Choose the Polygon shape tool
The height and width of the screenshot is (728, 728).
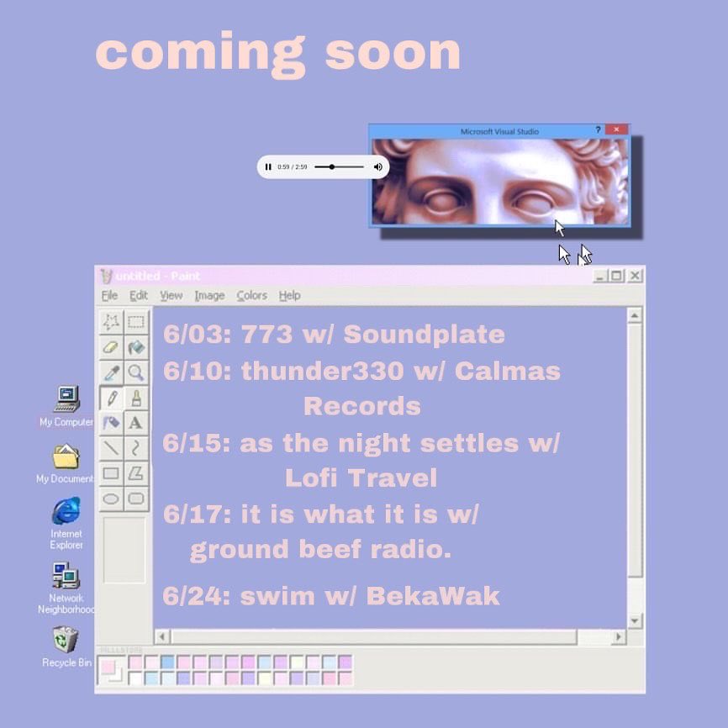(x=137, y=472)
